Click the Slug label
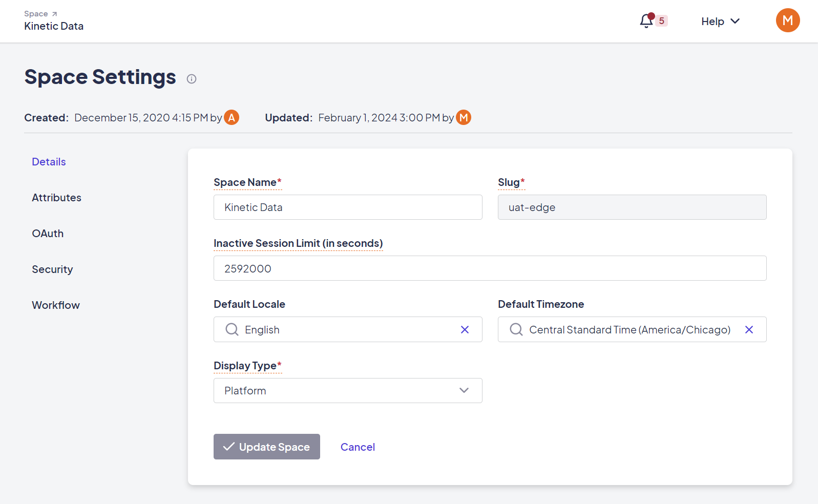The width and height of the screenshot is (818, 504). (511, 182)
